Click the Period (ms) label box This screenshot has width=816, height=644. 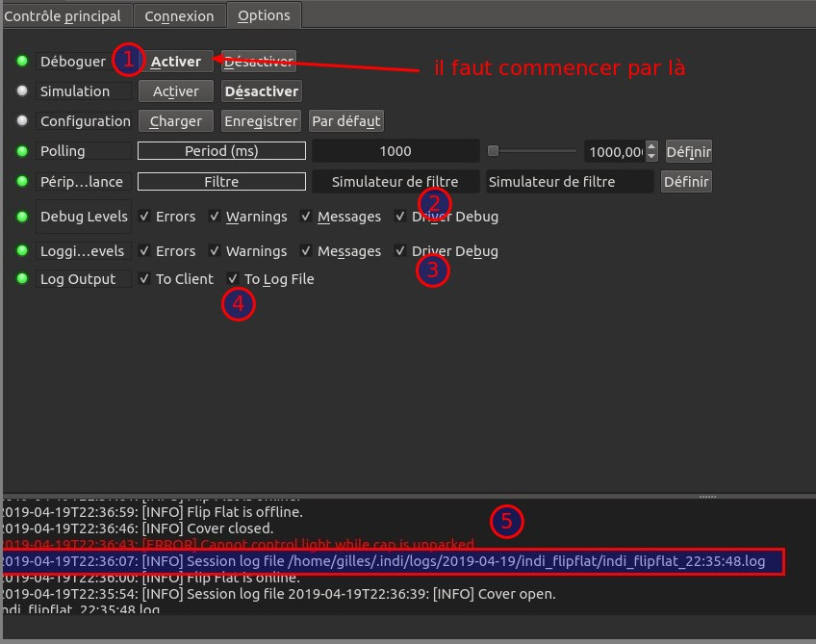(x=221, y=151)
